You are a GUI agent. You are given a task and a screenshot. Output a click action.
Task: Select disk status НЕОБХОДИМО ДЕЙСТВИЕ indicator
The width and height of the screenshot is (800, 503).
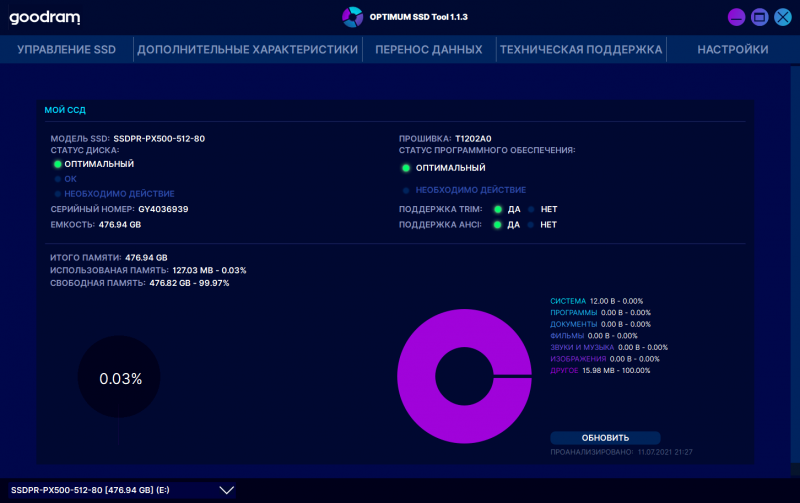coord(58,194)
